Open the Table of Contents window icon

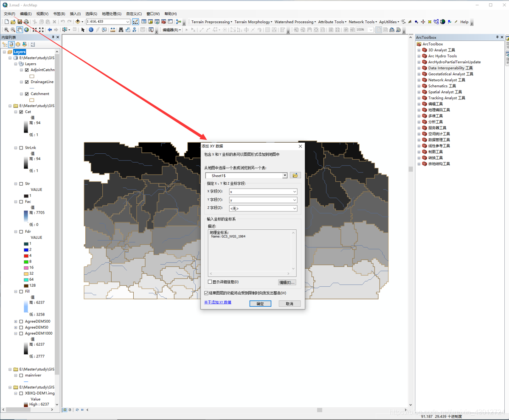point(144,22)
